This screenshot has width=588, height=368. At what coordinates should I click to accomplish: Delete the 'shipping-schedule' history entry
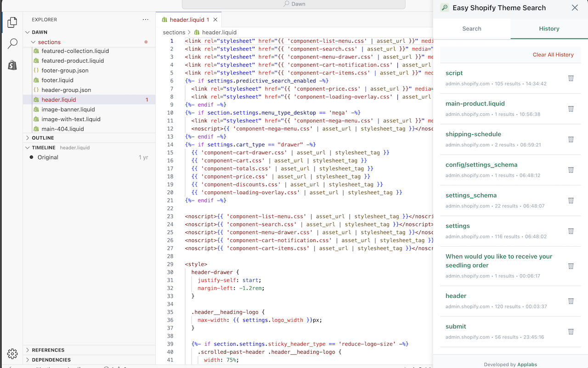[571, 139]
